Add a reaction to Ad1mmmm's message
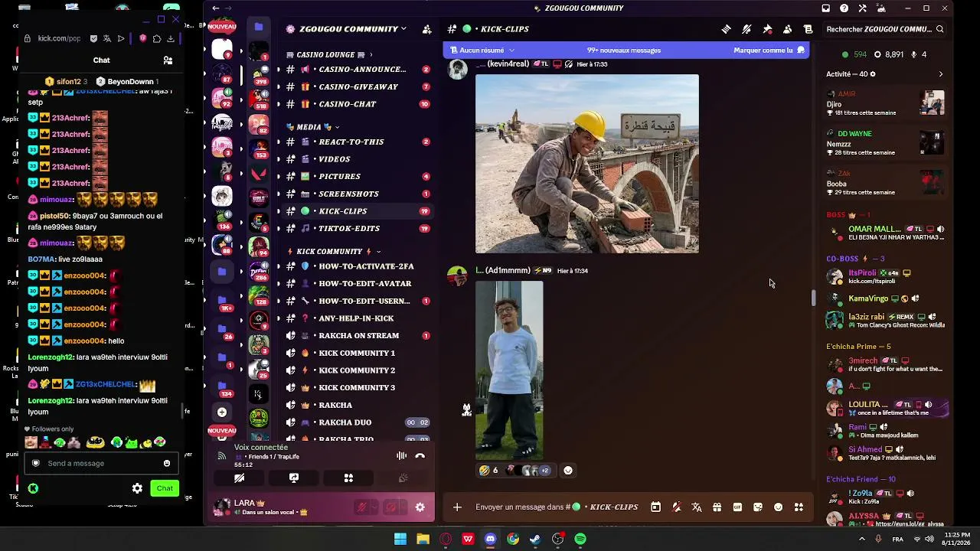The image size is (980, 551). [567, 471]
